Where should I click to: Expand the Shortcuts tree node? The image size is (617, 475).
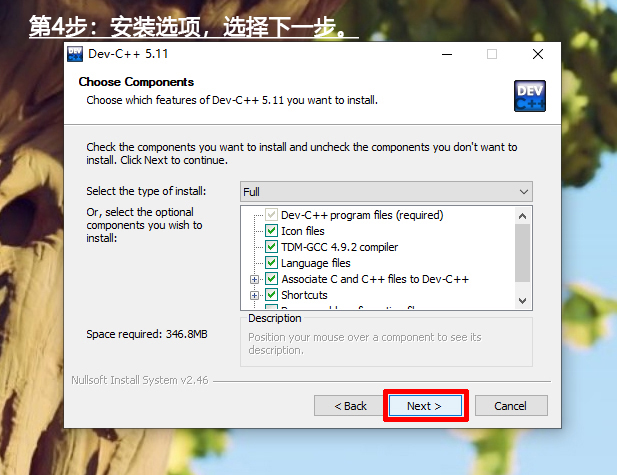(x=254, y=295)
